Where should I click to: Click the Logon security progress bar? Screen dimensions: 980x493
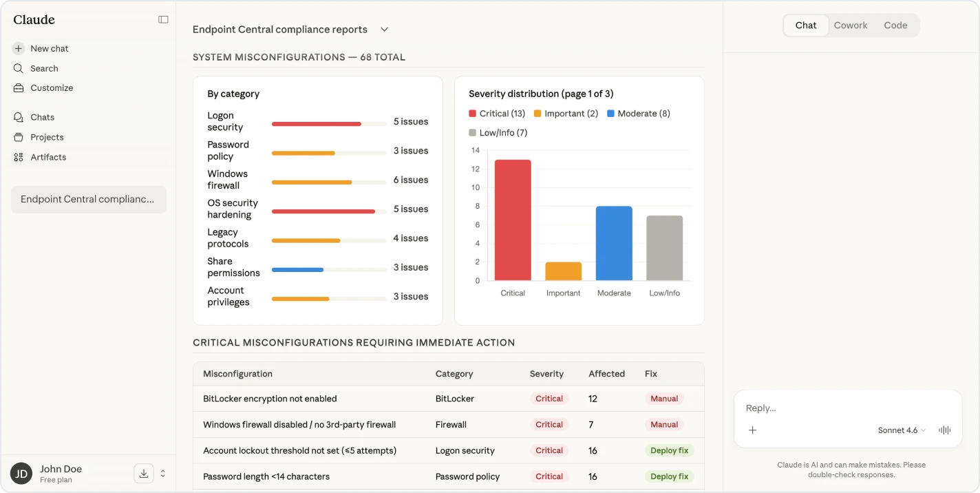(328, 124)
